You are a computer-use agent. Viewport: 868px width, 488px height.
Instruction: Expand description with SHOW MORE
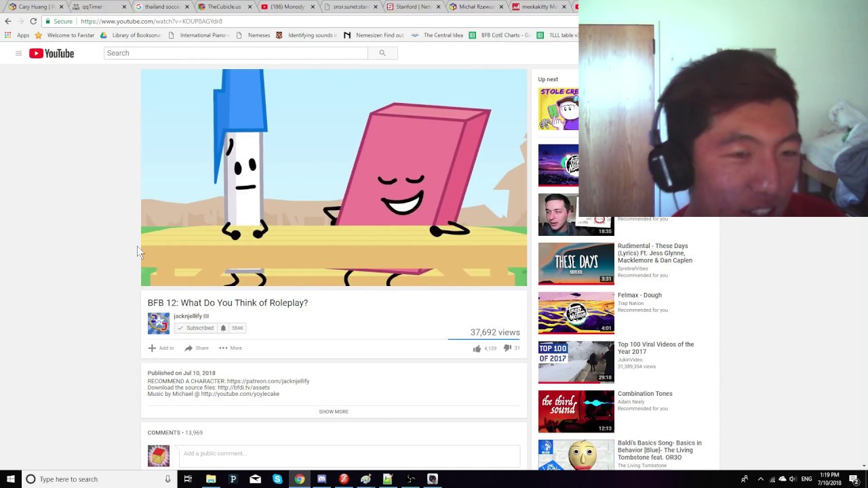coord(334,412)
